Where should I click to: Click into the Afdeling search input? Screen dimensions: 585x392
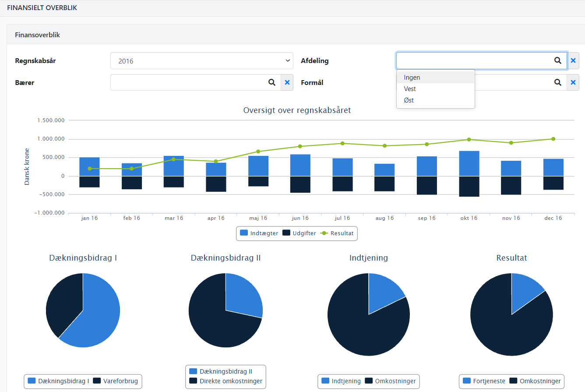pyautogui.click(x=473, y=61)
